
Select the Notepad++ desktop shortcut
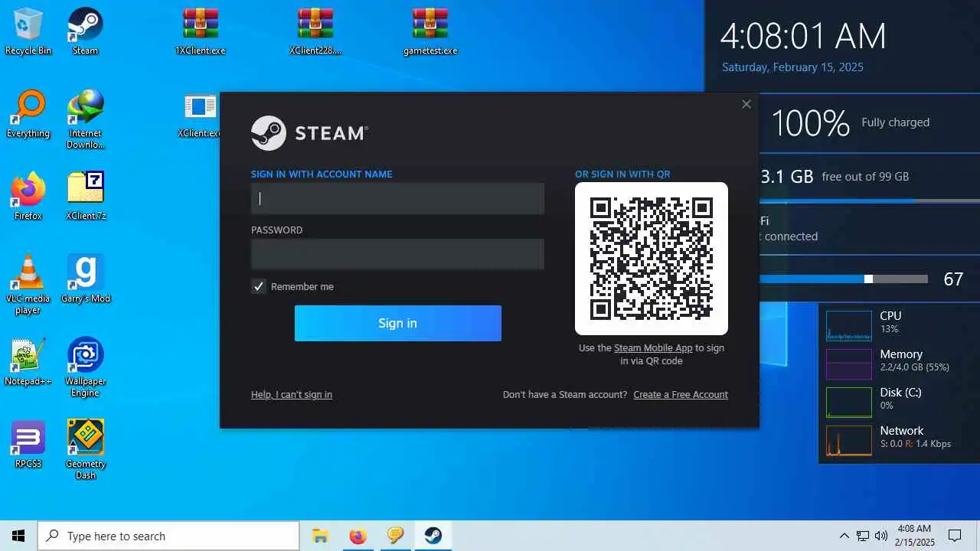tap(28, 362)
